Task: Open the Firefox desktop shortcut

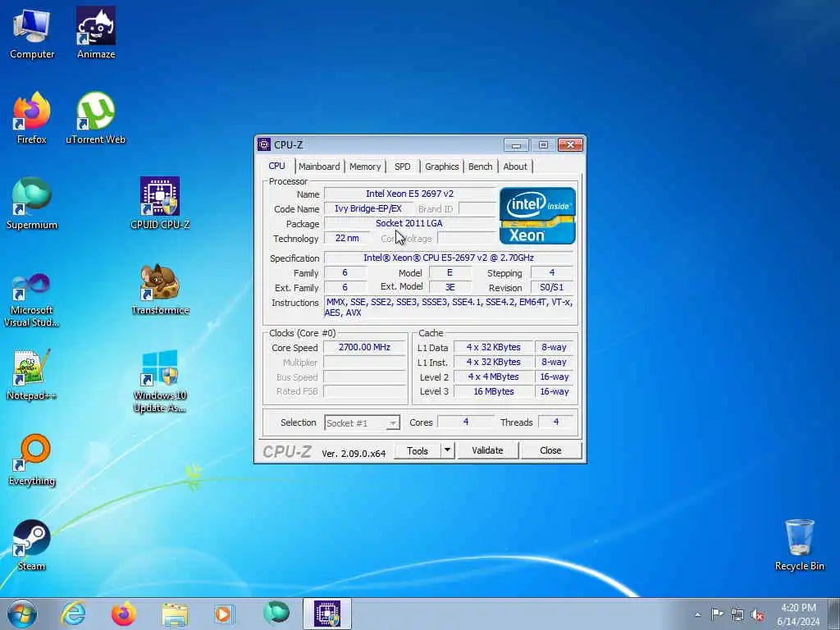Action: pos(32,118)
